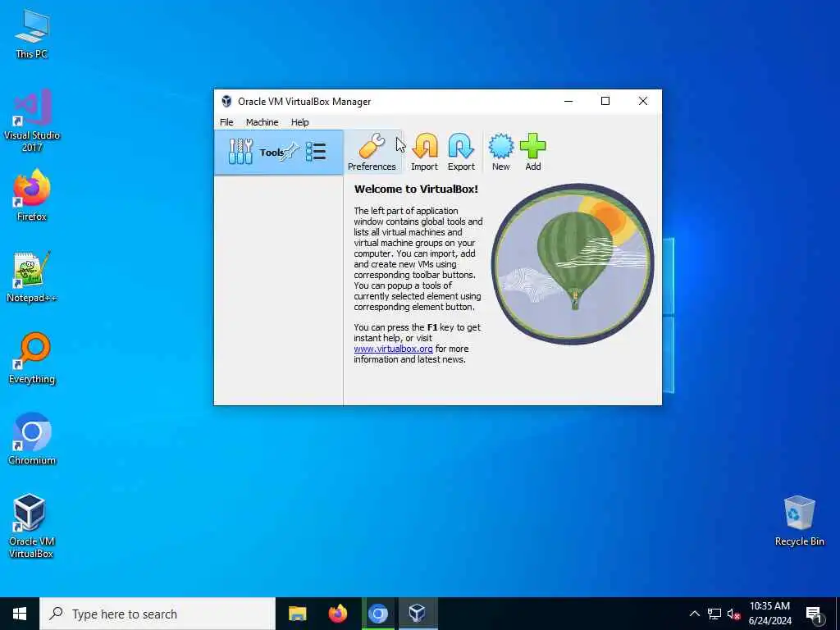Click the green Add machine icon

[x=532, y=152]
